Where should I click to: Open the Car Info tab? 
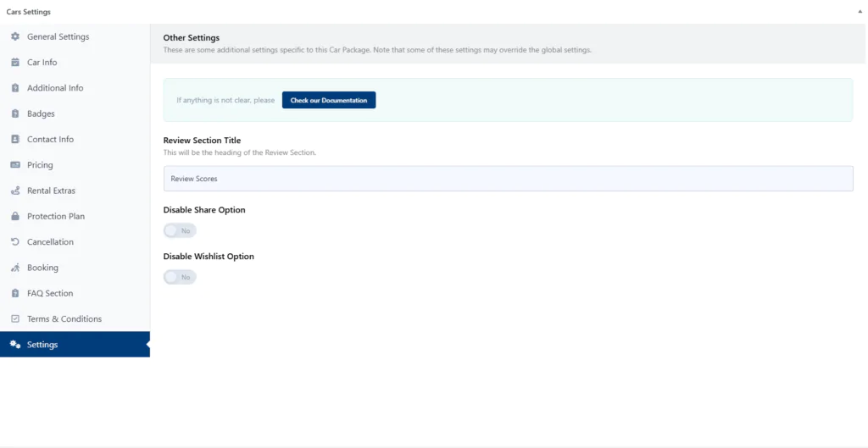coord(75,63)
